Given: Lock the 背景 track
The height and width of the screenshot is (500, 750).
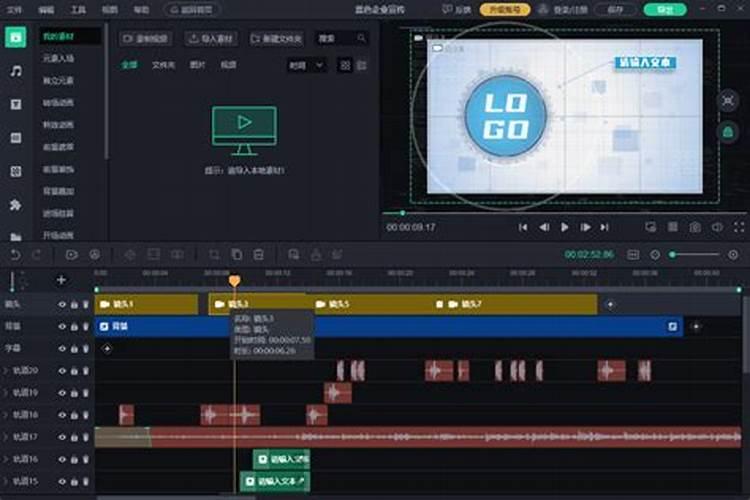Looking at the screenshot, I should [74, 326].
